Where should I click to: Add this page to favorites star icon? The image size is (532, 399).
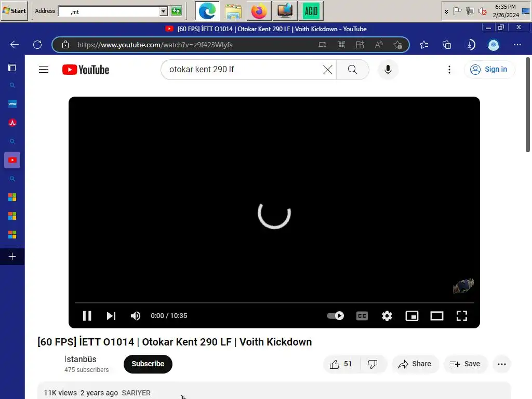click(397, 45)
